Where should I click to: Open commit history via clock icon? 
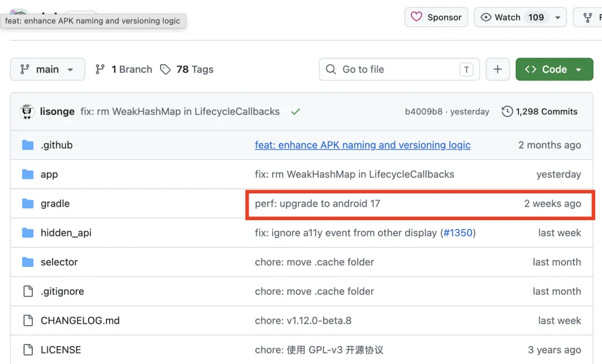507,111
